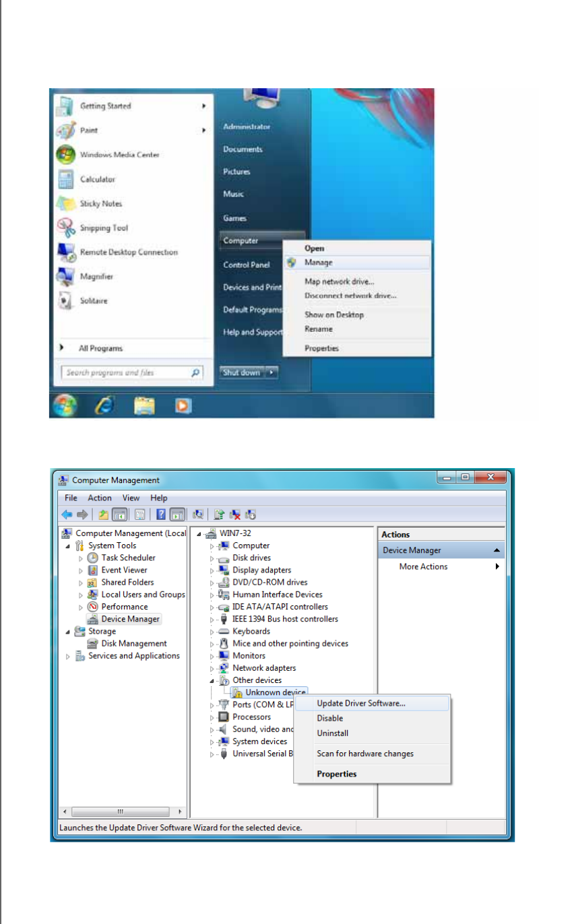The image size is (572, 924).
Task: Collapse the System Tools node
Action: 68,546
